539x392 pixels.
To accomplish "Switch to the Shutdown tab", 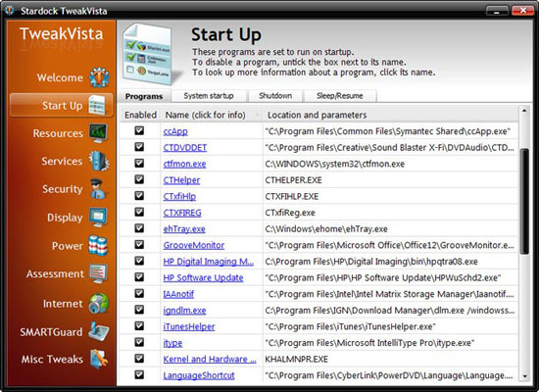I will click(x=275, y=96).
